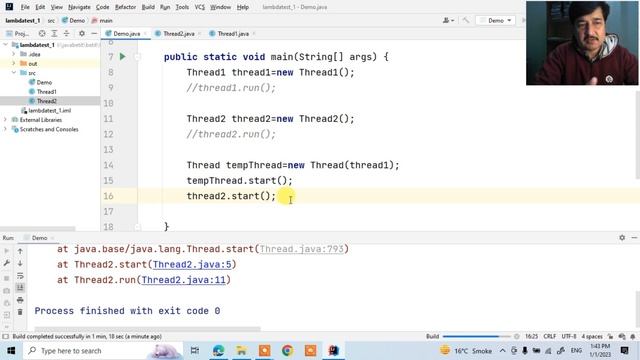
Task: Toggle read-only lock icon in status bar
Action: click(611, 336)
